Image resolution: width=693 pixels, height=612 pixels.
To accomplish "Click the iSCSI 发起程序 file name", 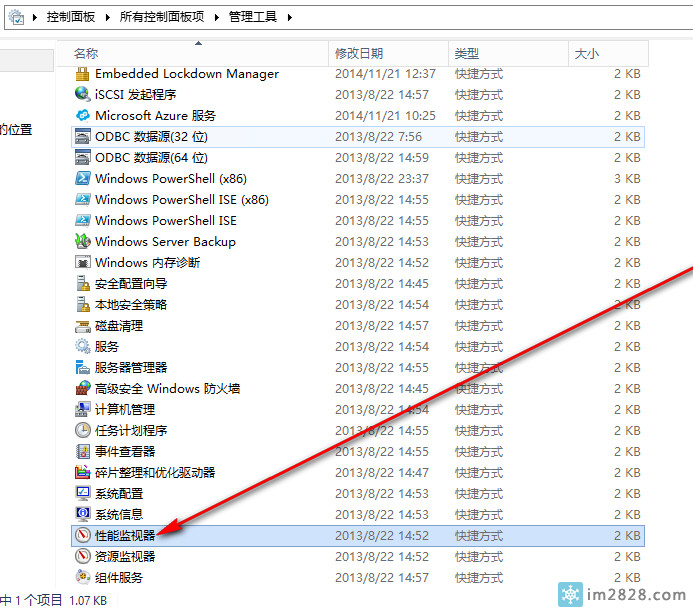I will pos(136,94).
